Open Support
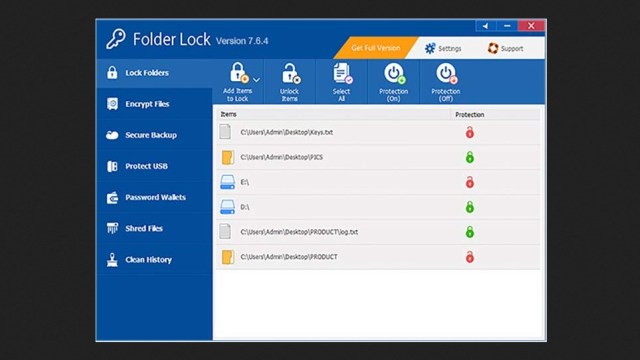This screenshot has width=640, height=360. click(x=506, y=49)
